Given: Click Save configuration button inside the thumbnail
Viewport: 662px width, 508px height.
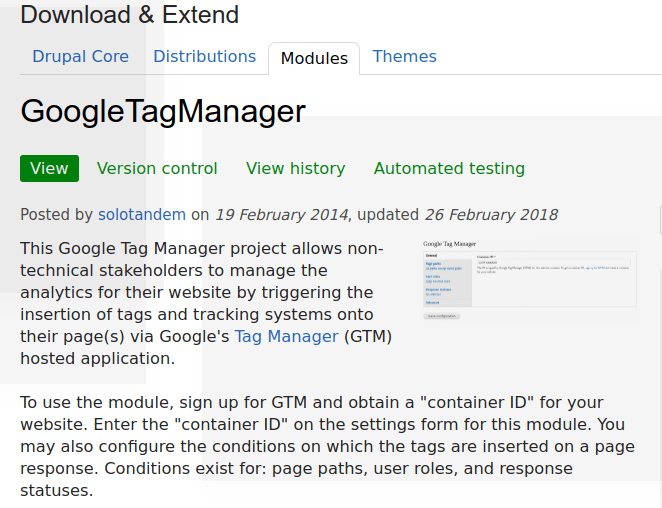Looking at the screenshot, I should tap(441, 316).
